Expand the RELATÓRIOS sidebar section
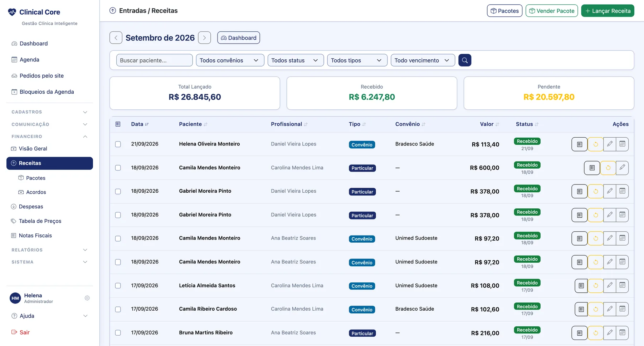Screen dimensions: 644x346 tap(49, 250)
